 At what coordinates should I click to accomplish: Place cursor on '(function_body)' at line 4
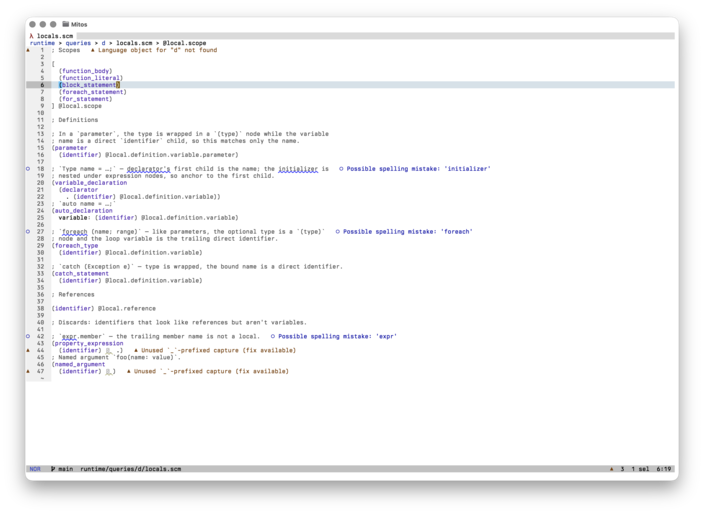click(85, 71)
